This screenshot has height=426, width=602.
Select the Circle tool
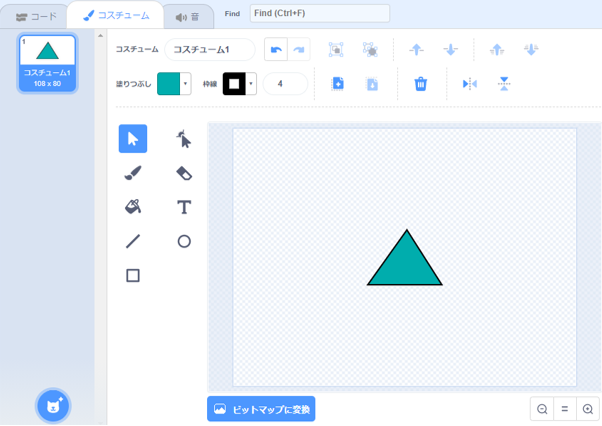pos(184,241)
